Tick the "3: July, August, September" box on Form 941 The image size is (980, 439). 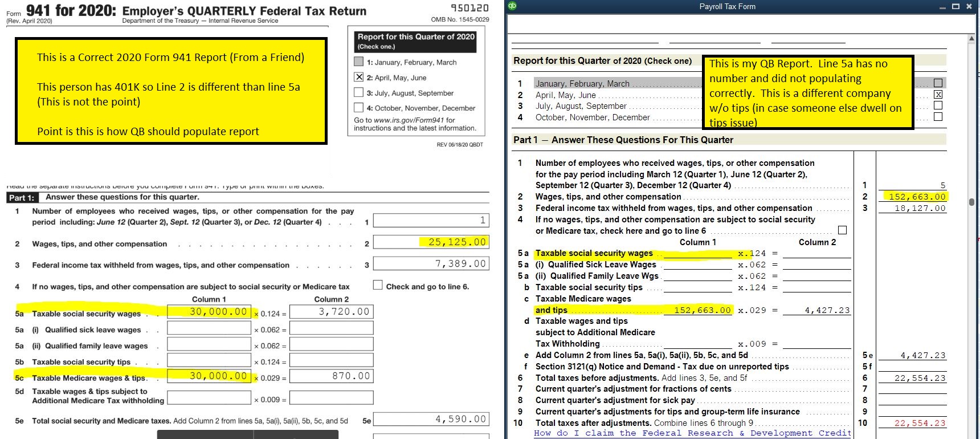coord(358,92)
